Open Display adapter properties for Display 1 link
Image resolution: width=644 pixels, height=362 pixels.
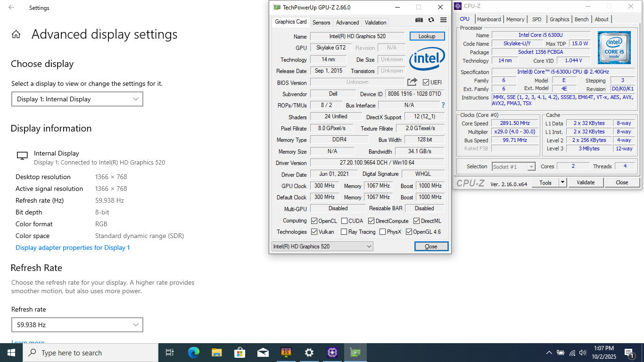tap(73, 247)
